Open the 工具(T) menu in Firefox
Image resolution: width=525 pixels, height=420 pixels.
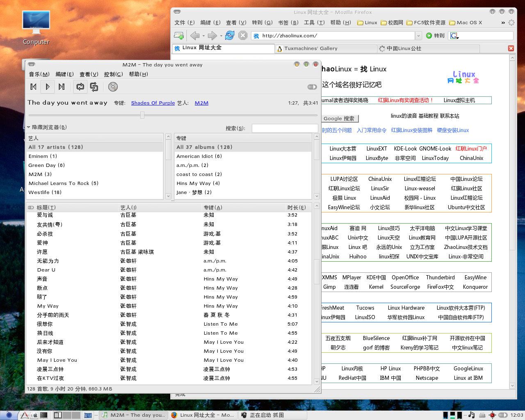(314, 23)
